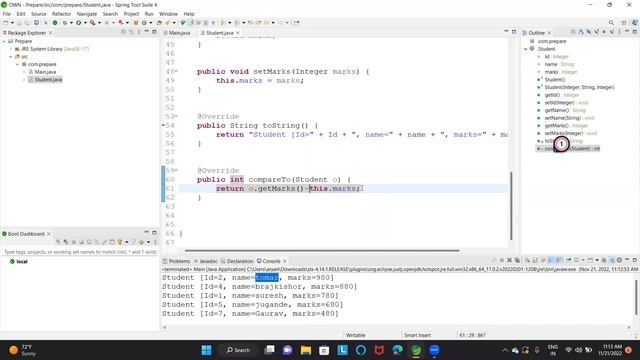
Task: Click the Windows Start button
Action: [x=207, y=350]
